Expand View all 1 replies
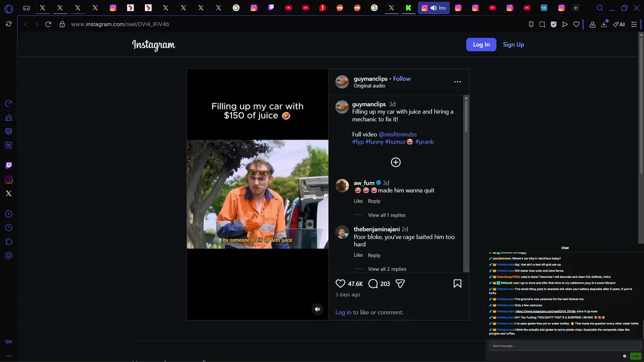 386,215
